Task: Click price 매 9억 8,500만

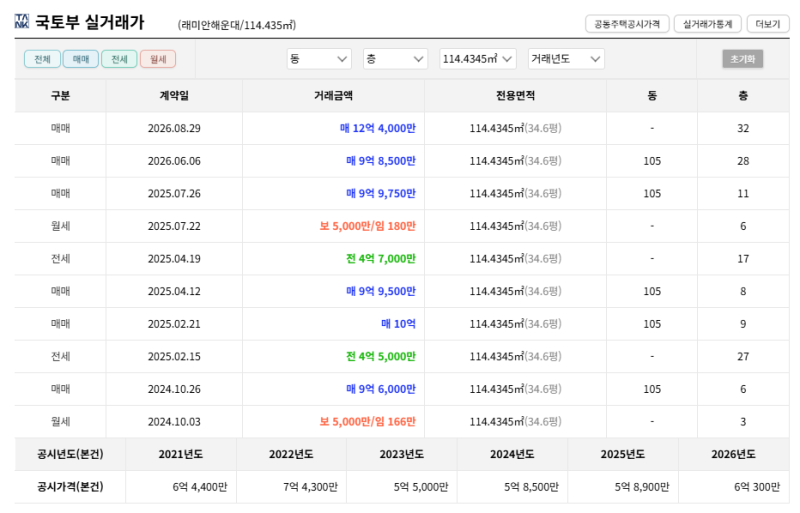Action: (381, 161)
